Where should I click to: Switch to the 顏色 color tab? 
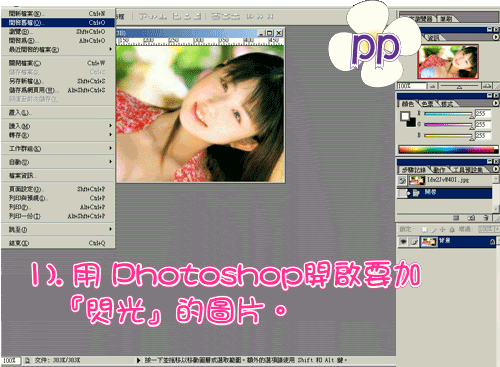tap(407, 104)
